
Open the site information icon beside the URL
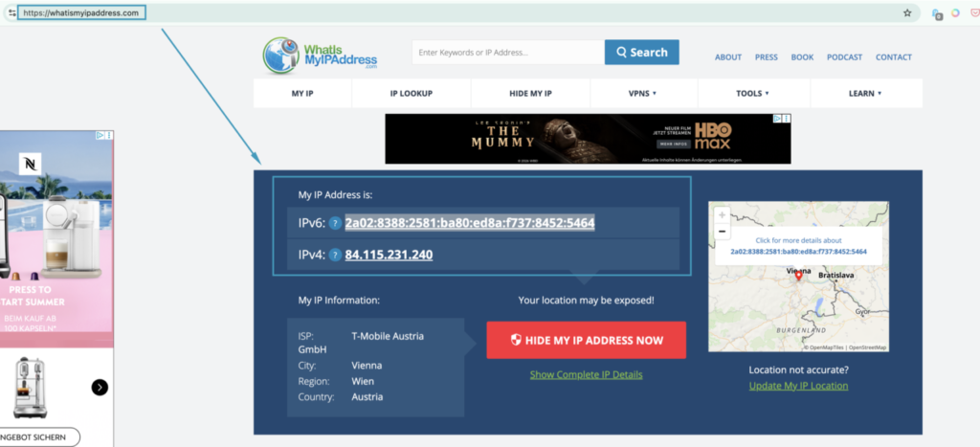[11, 12]
